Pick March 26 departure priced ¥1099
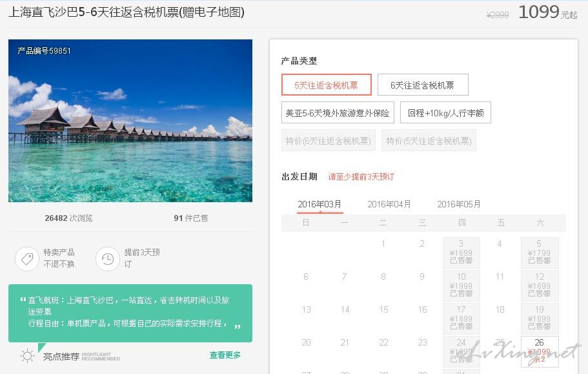Viewport: 588px width, 374px height. (539, 351)
